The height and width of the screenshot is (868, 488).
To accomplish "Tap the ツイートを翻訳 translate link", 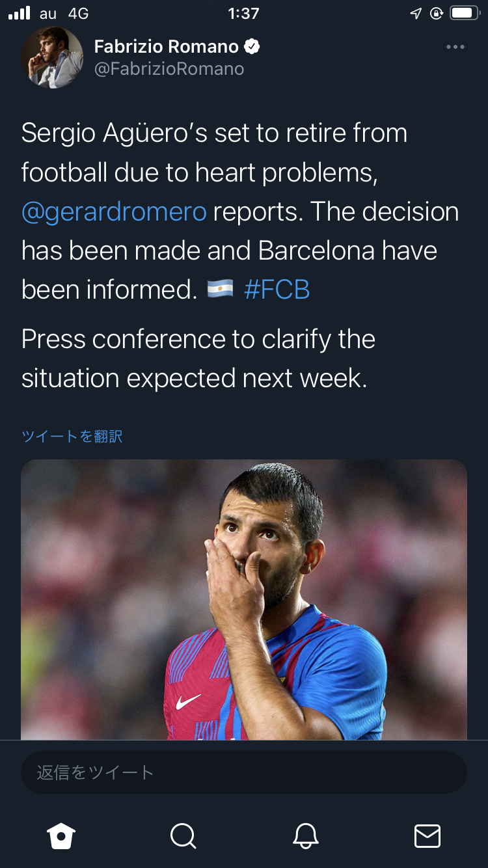I will 72,436.
